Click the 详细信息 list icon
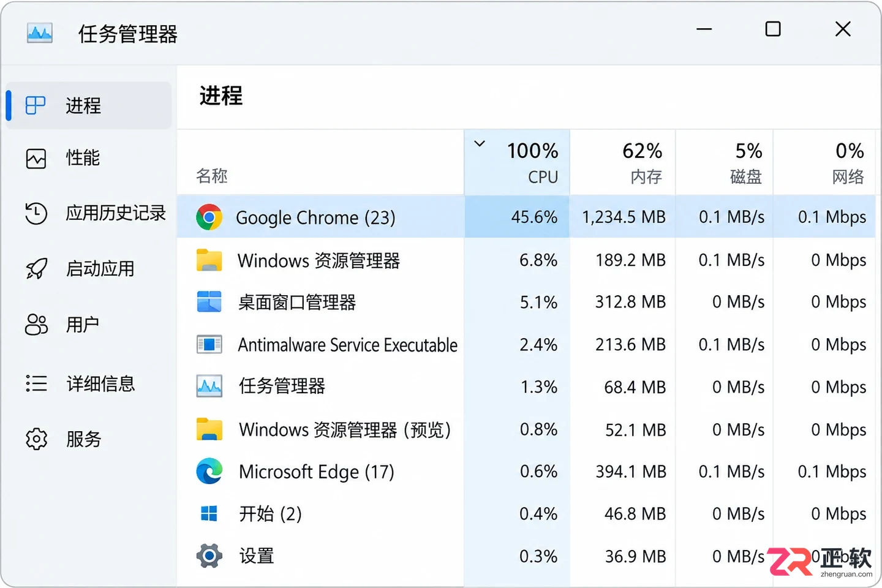Viewport: 882px width, 588px height. click(36, 383)
